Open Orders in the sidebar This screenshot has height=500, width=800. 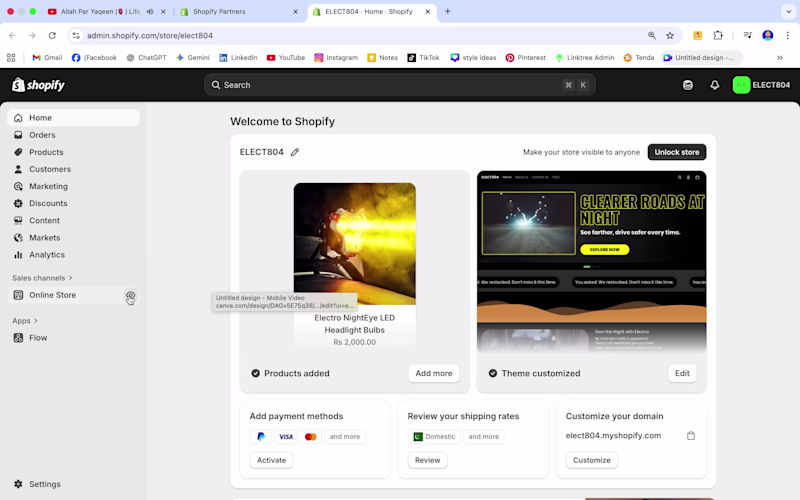73,135
